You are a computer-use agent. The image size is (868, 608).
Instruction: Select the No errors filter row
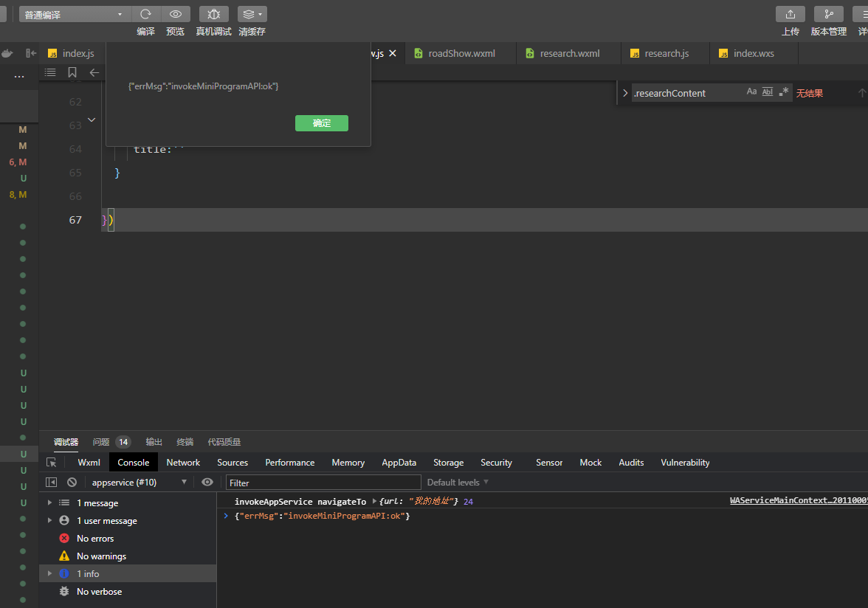click(x=128, y=539)
